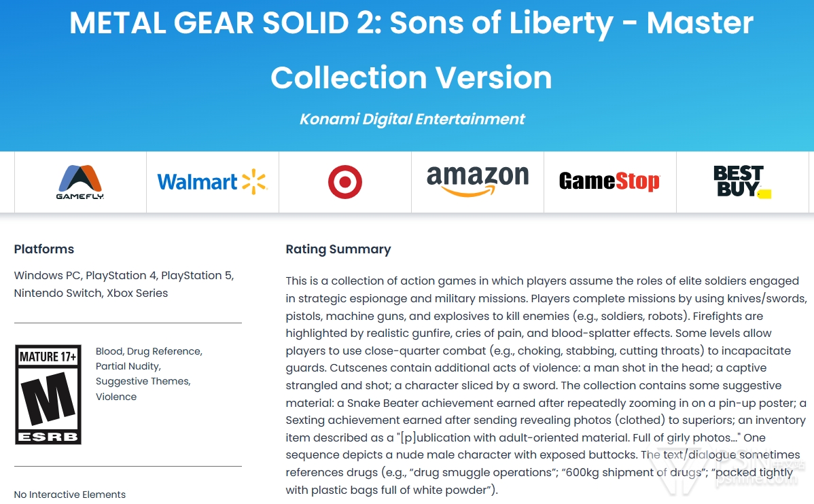The width and height of the screenshot is (814, 504).
Task: Click the Partial Nudity content descriptor
Action: coord(128,366)
